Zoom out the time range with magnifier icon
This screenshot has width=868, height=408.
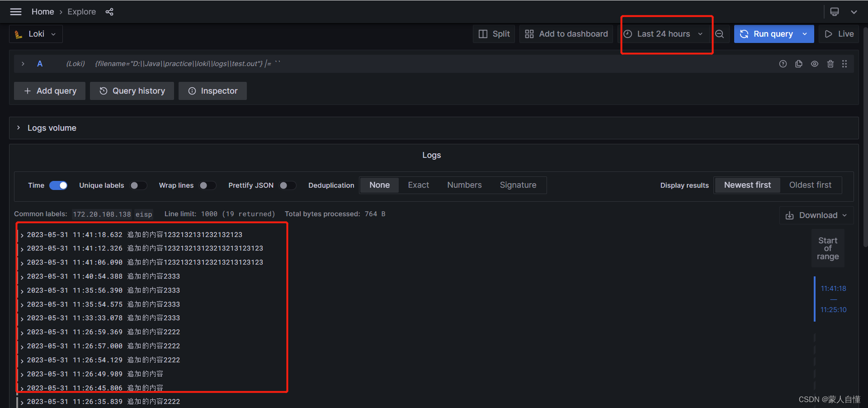click(719, 34)
